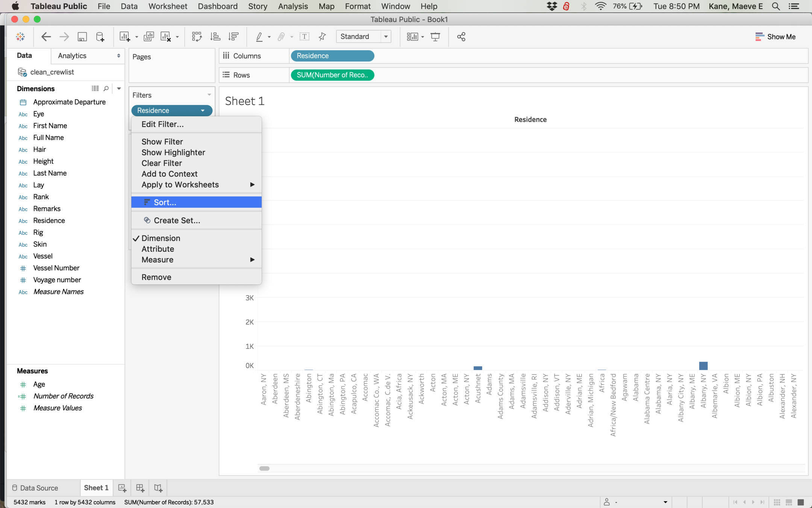Click the Show Me button
Viewport: 812px width, 508px height.
tap(775, 37)
